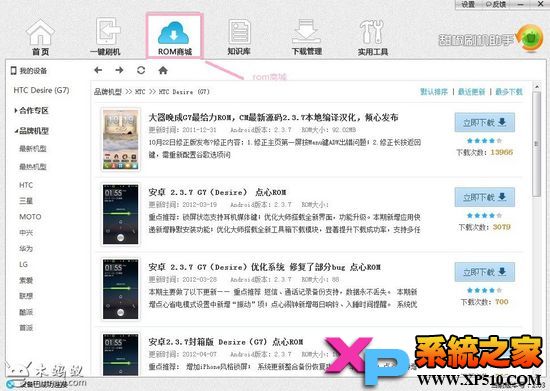Select HTC Desire (G7) device in sidebar
Screen dimensions: 550x391
[41, 90]
